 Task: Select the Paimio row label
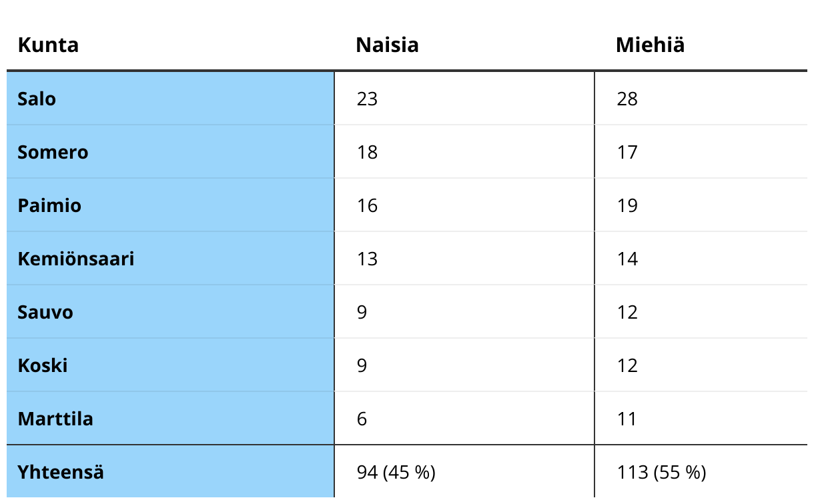[x=49, y=205]
